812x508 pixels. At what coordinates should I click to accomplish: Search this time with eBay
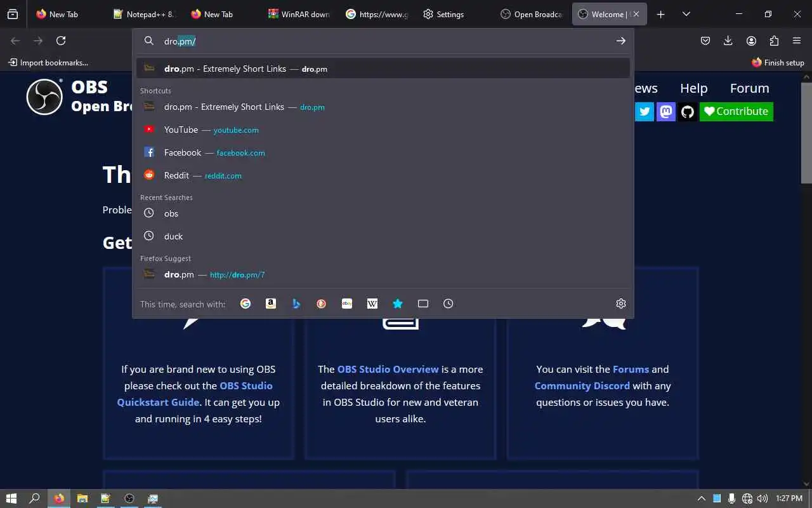[x=347, y=304]
